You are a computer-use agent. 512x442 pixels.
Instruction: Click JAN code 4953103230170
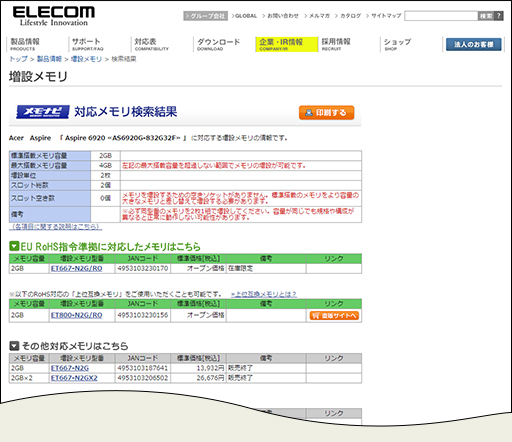[143, 268]
